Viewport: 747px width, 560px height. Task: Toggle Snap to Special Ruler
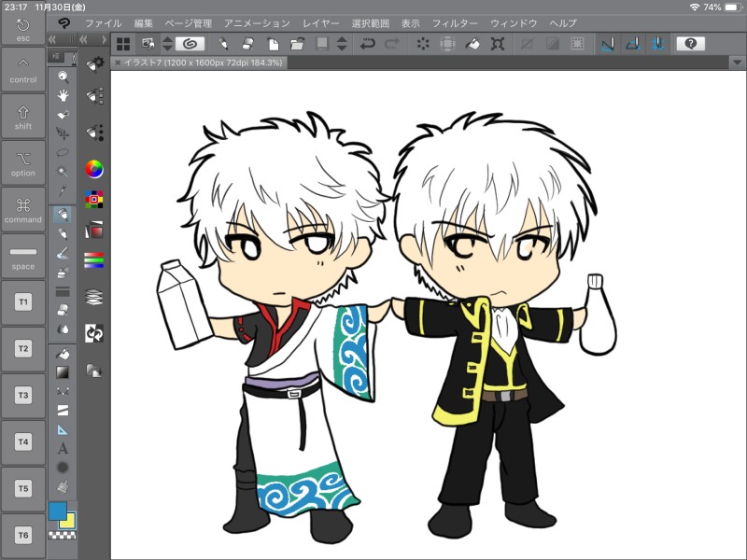point(633,44)
